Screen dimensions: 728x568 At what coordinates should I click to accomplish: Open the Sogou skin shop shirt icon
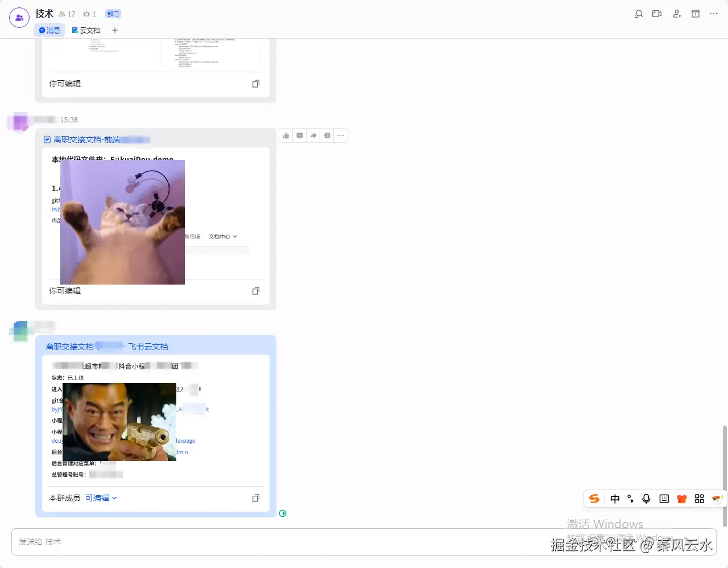click(x=682, y=499)
